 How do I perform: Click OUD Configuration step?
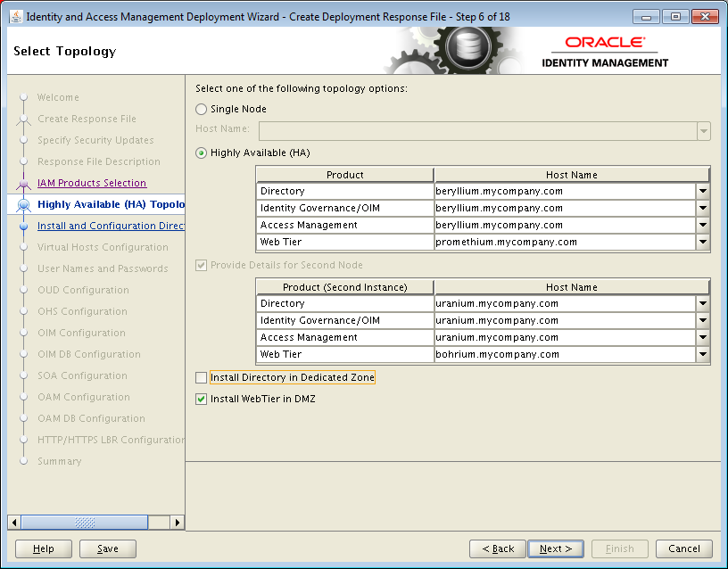pos(83,290)
